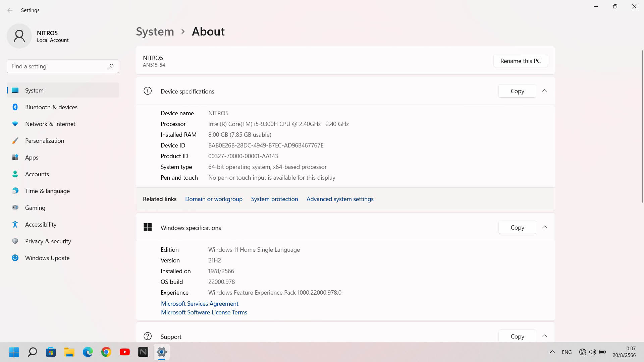This screenshot has height=362, width=644.
Task: Open Windows Update settings
Action: click(x=63, y=258)
